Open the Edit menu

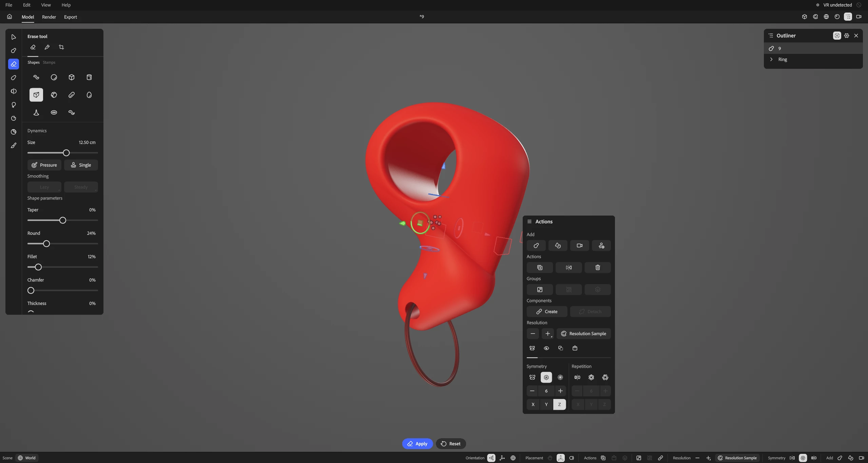pos(26,5)
